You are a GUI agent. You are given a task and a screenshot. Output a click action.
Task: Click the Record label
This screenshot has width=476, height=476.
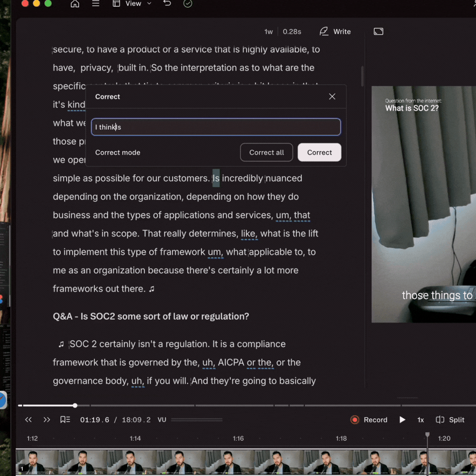(x=376, y=420)
